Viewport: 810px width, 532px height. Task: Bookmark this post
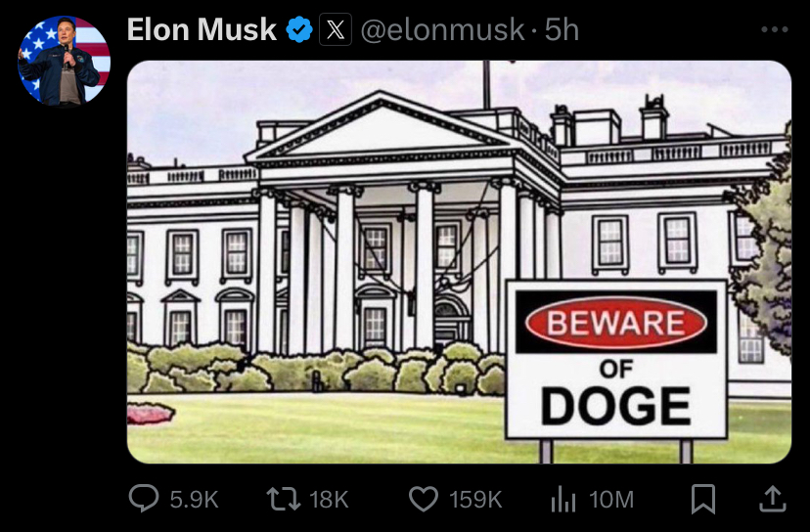703,500
